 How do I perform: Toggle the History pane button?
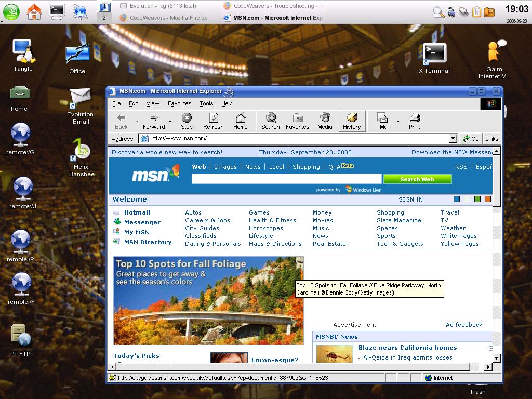pyautogui.click(x=352, y=121)
